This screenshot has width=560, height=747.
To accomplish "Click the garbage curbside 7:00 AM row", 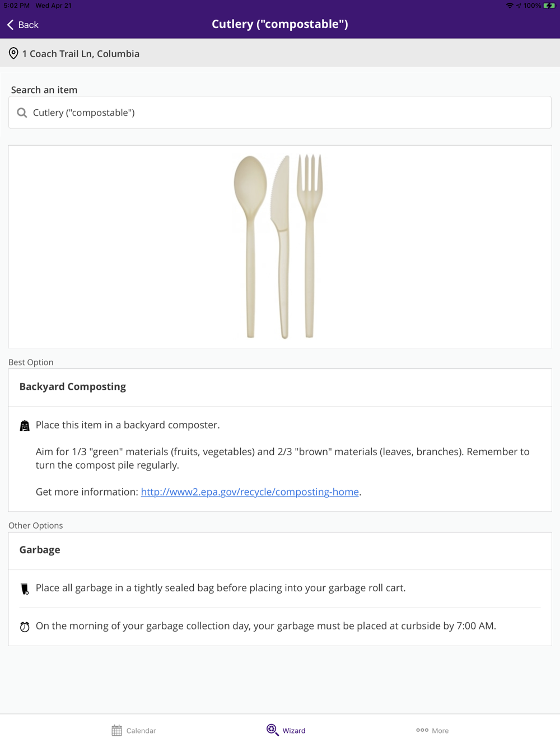I will click(266, 626).
